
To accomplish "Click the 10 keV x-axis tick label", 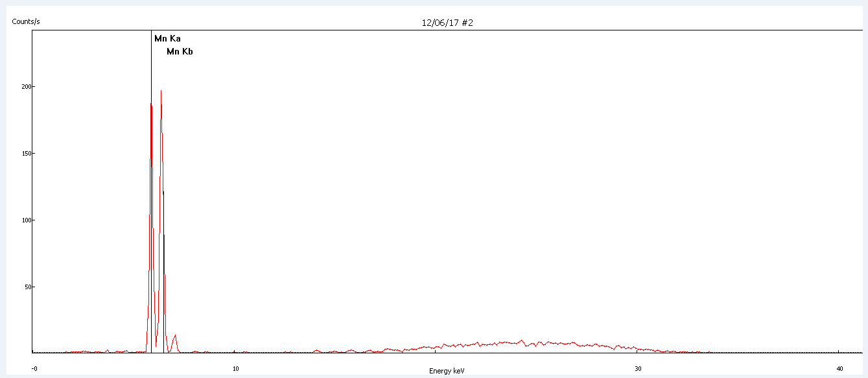I will (235, 368).
